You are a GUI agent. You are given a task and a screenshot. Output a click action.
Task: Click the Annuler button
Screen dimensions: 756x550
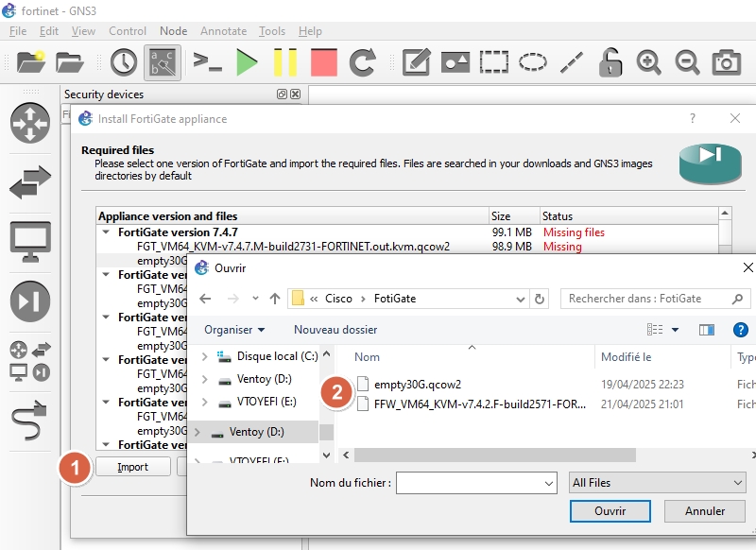pyautogui.click(x=705, y=511)
